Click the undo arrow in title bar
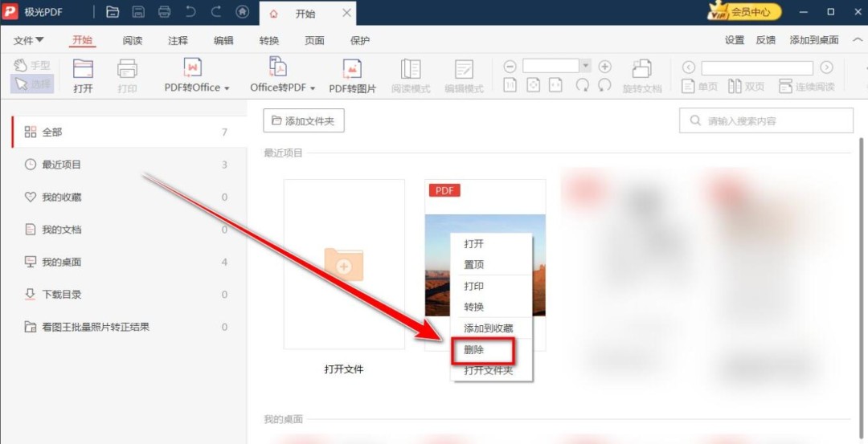This screenshot has height=444, width=868. pos(191,11)
